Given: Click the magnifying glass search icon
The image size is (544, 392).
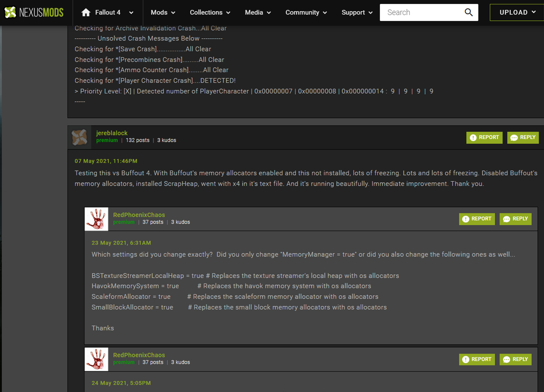Looking at the screenshot, I should pos(469,13).
